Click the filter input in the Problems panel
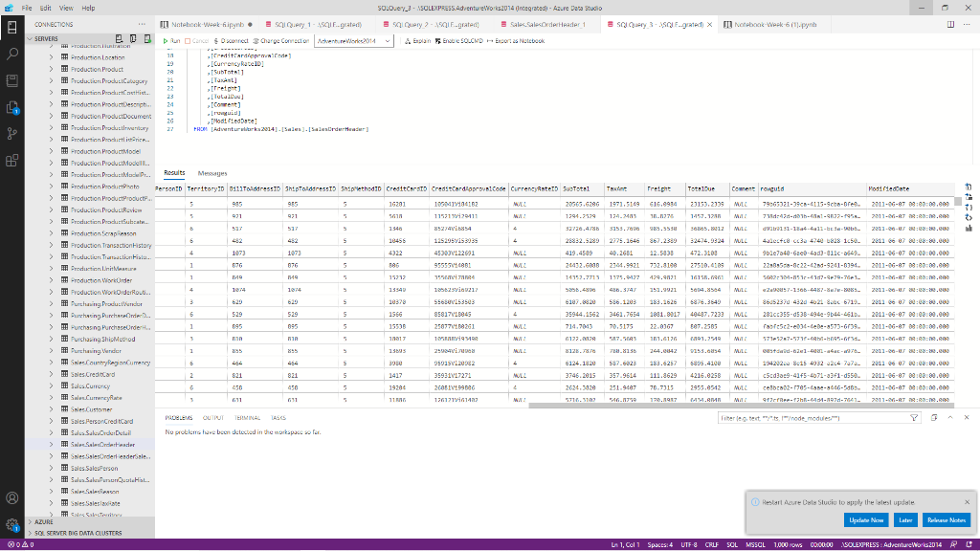The width and height of the screenshot is (980, 551). point(813,417)
